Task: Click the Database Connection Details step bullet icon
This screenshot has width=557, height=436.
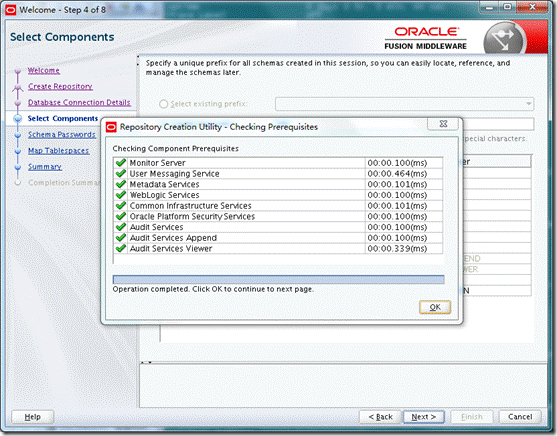Action: 18,103
